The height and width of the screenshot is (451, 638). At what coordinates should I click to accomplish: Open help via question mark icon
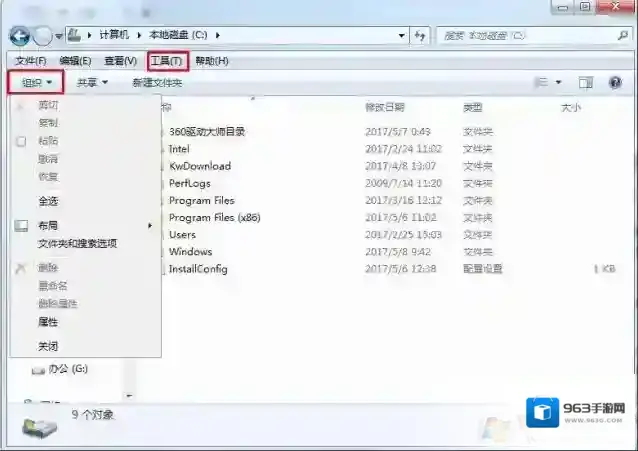point(615,83)
